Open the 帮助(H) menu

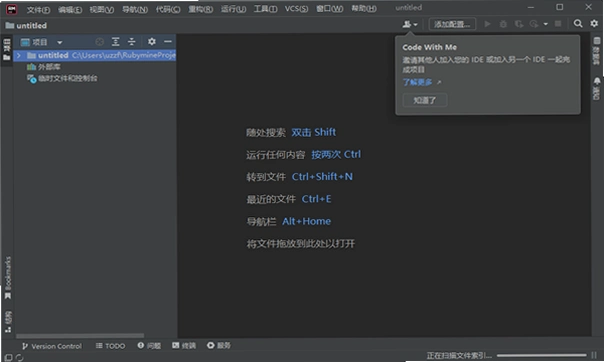[364, 8]
